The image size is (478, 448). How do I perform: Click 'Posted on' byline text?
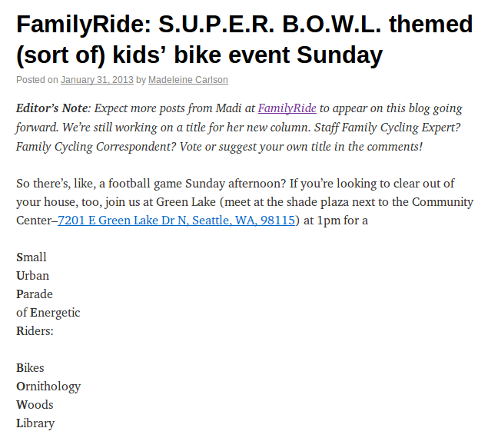coord(37,80)
